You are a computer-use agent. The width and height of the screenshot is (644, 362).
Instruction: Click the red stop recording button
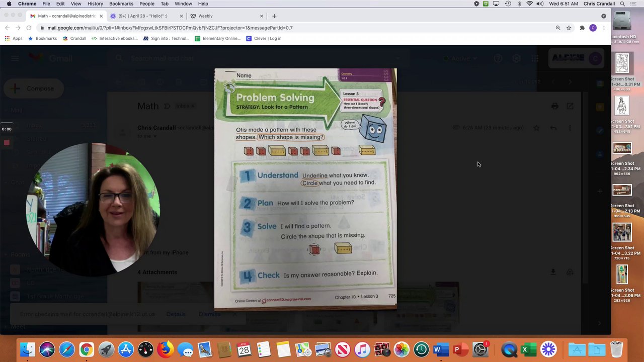(x=7, y=143)
